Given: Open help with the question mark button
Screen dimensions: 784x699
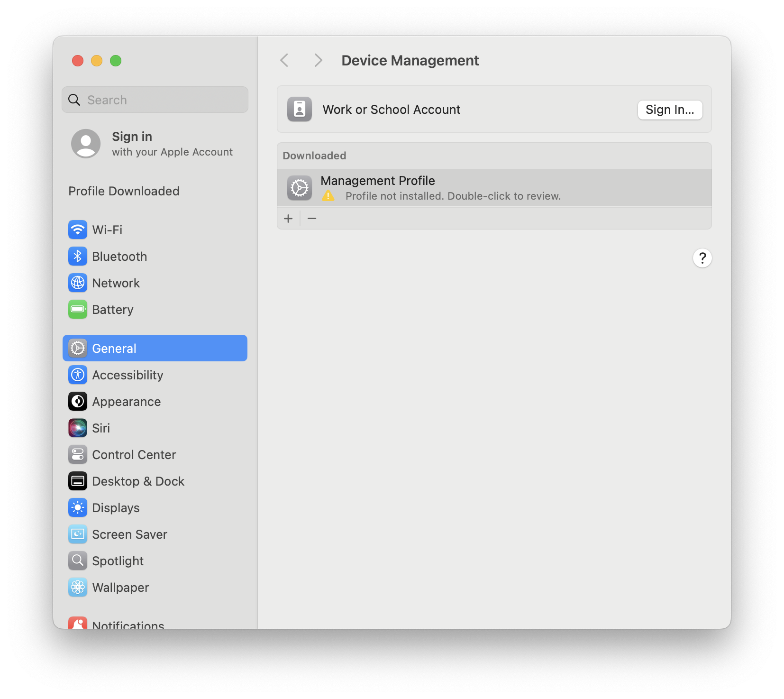Looking at the screenshot, I should (x=702, y=258).
